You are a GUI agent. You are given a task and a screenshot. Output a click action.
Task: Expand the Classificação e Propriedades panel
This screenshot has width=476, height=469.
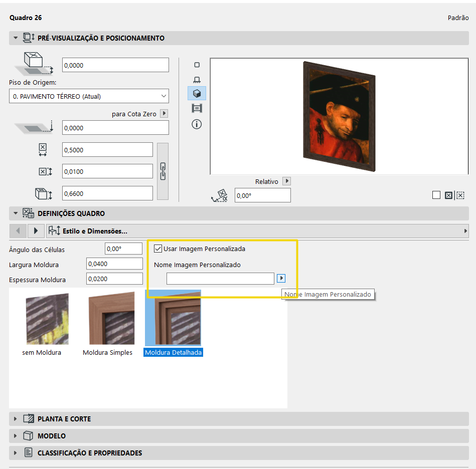(x=16, y=453)
